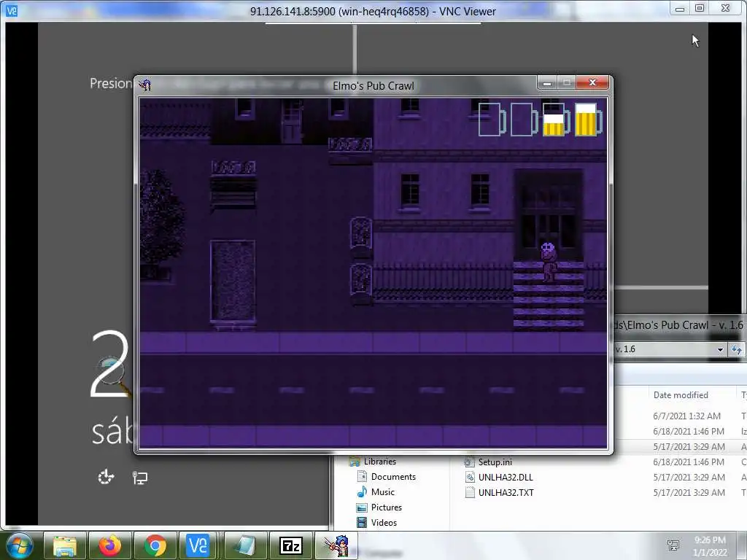Click the Elmo character on the stairs
This screenshot has width=747, height=560.
pos(549,262)
